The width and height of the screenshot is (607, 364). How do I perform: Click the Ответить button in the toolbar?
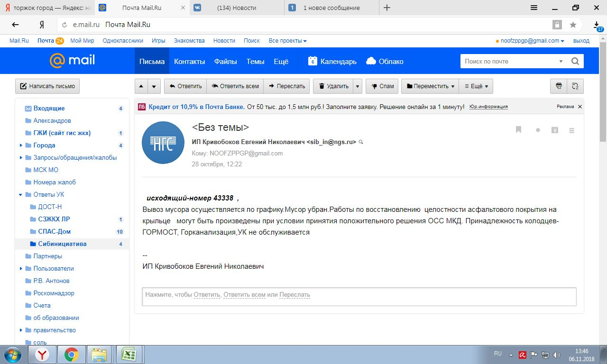coord(185,86)
